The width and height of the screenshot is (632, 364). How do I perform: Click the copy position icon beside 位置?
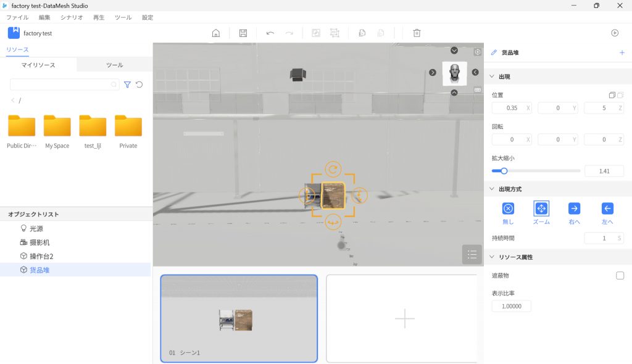pyautogui.click(x=612, y=95)
